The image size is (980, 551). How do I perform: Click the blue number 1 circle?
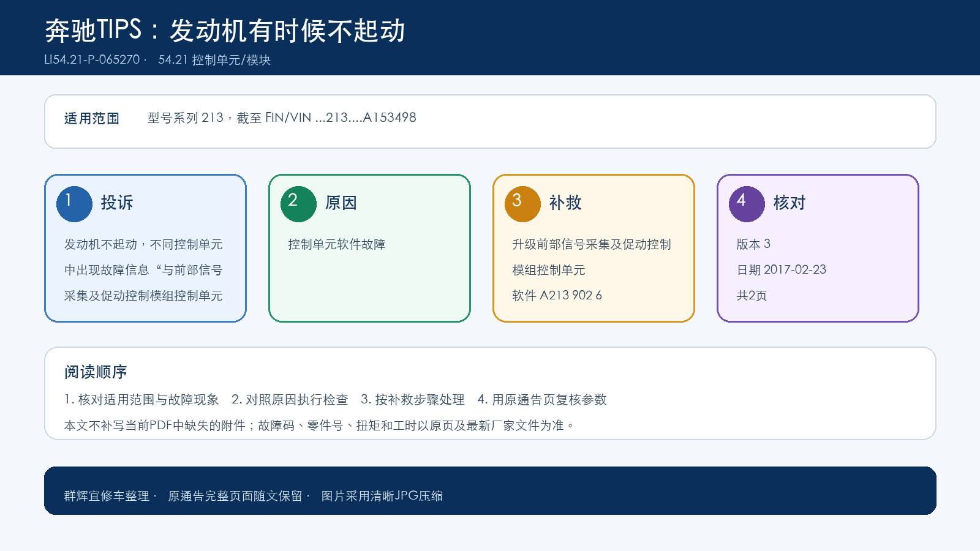coord(74,204)
